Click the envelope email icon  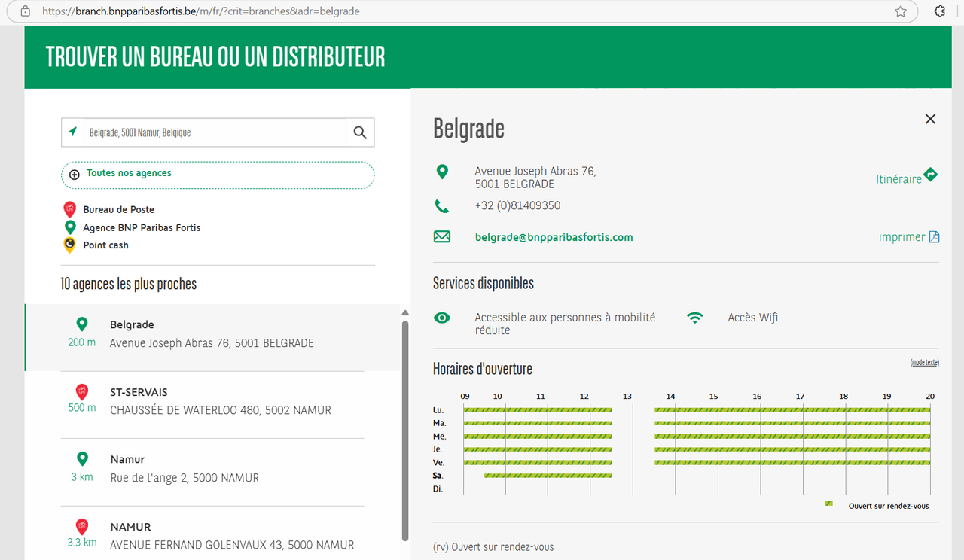tap(442, 237)
